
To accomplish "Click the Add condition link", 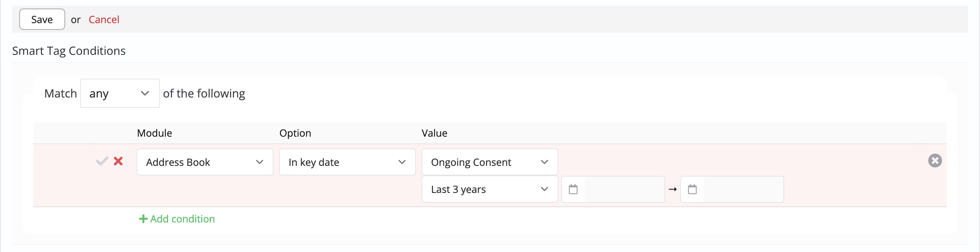I will (183, 219).
